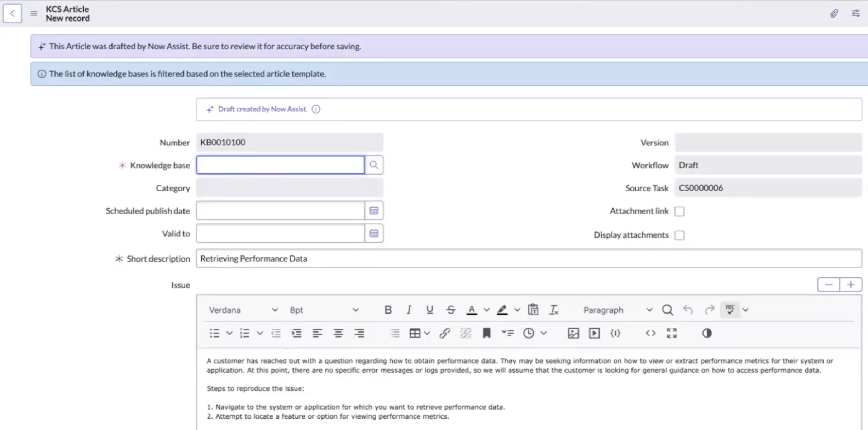Click the text color button

click(472, 310)
